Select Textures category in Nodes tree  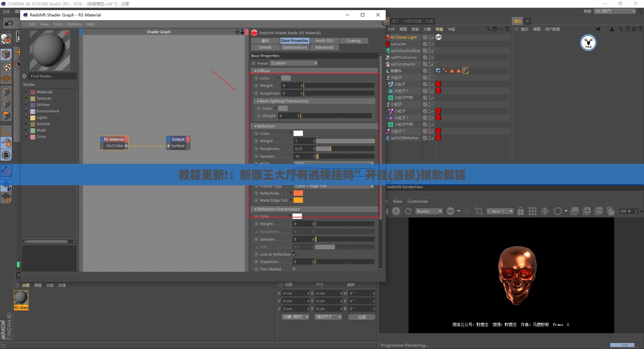click(x=44, y=98)
